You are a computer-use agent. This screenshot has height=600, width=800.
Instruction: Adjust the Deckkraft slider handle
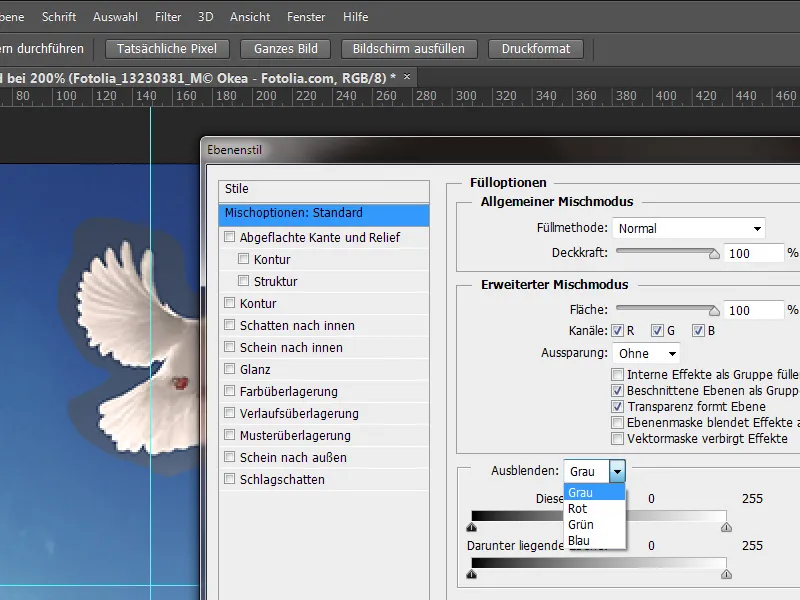pyautogui.click(x=714, y=254)
